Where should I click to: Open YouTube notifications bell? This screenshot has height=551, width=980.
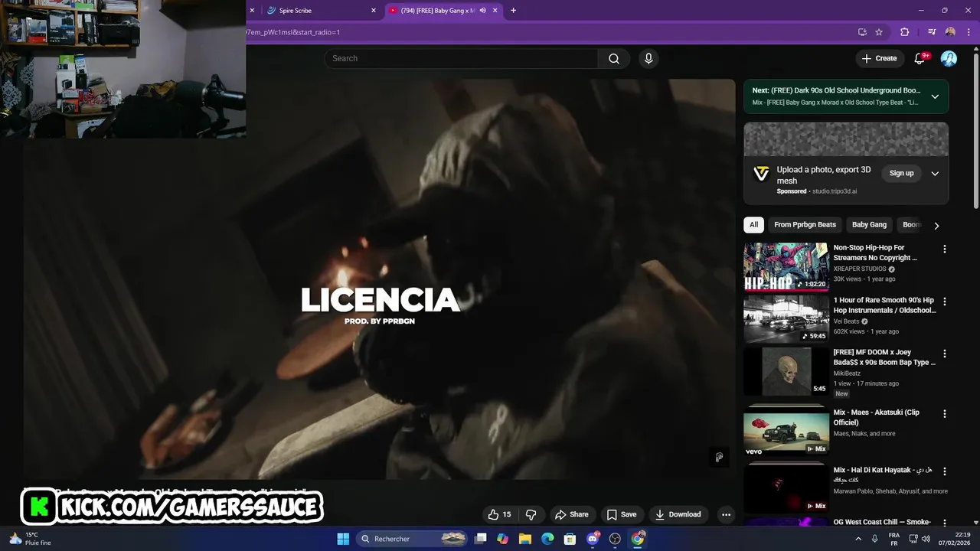920,58
